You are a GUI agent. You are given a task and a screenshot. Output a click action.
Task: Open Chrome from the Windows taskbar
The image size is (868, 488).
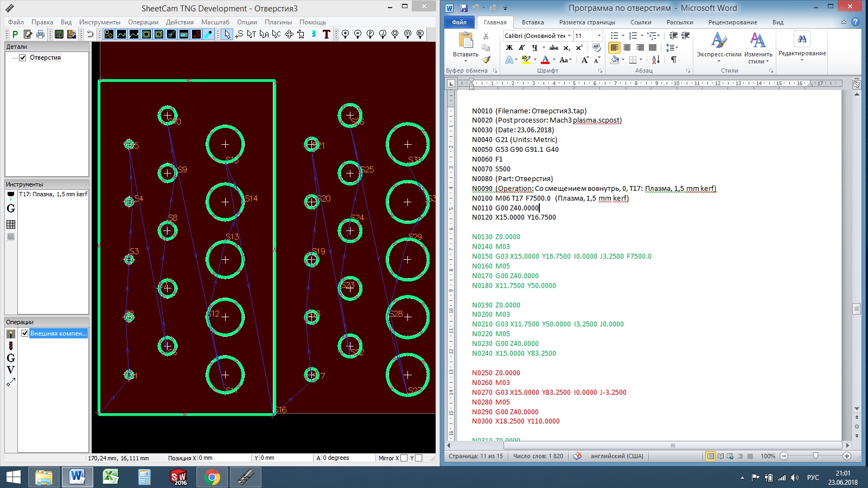[212, 477]
